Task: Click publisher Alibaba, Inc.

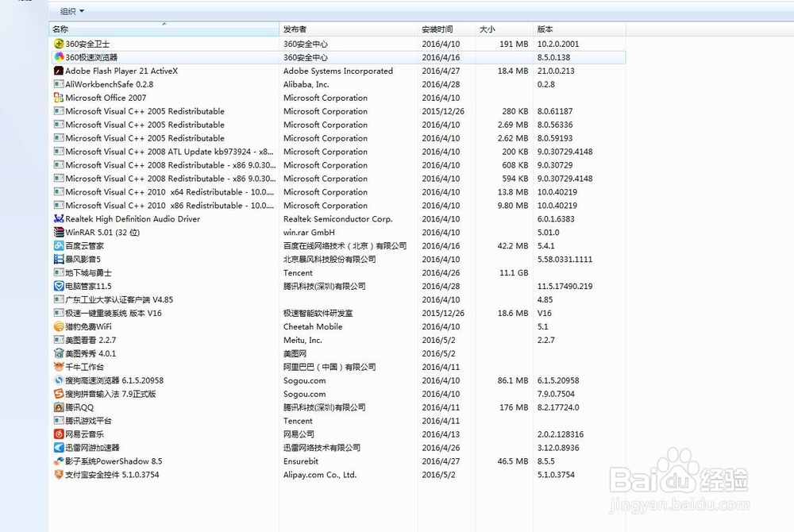Action: [306, 84]
